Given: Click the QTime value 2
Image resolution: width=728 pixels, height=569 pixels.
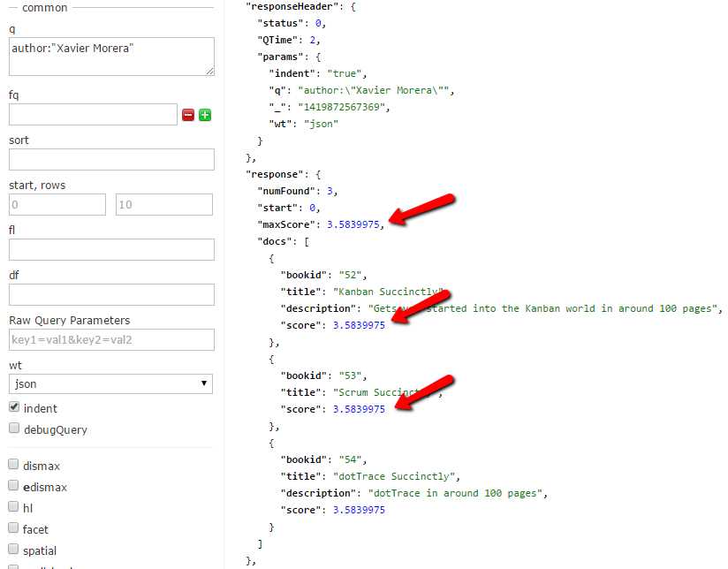Looking at the screenshot, I should coord(313,40).
